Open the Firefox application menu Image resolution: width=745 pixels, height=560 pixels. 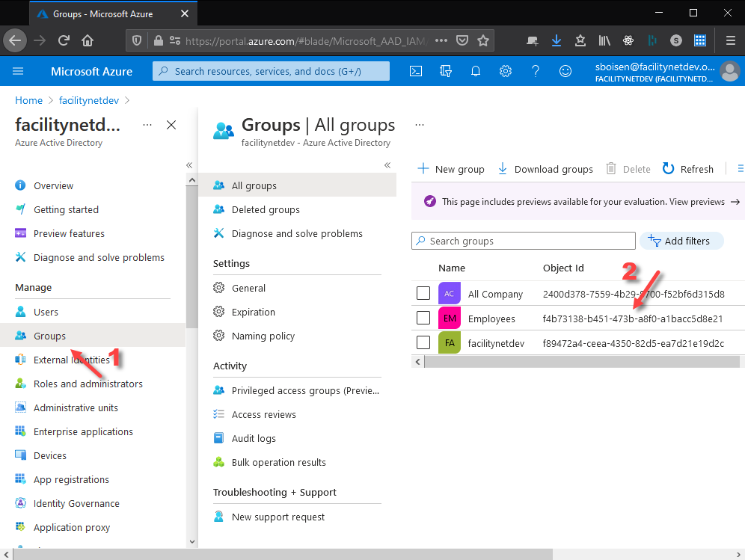pyautogui.click(x=731, y=41)
